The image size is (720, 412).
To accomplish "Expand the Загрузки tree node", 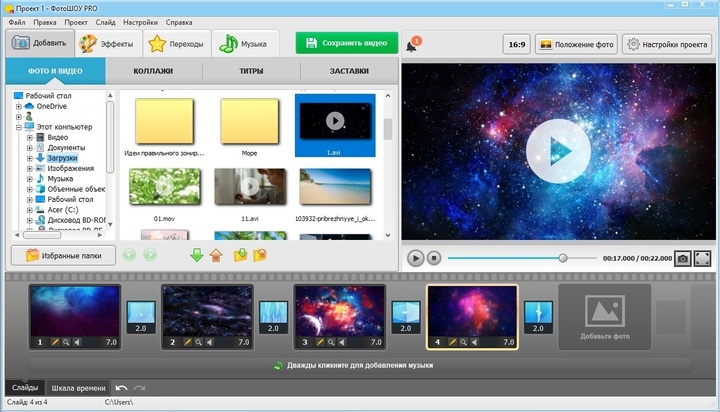I will pos(29,158).
